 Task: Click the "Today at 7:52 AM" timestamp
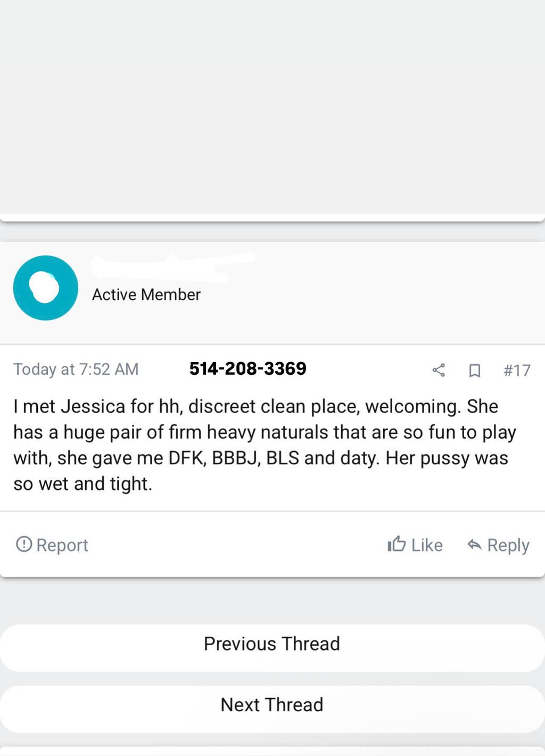coord(76,369)
